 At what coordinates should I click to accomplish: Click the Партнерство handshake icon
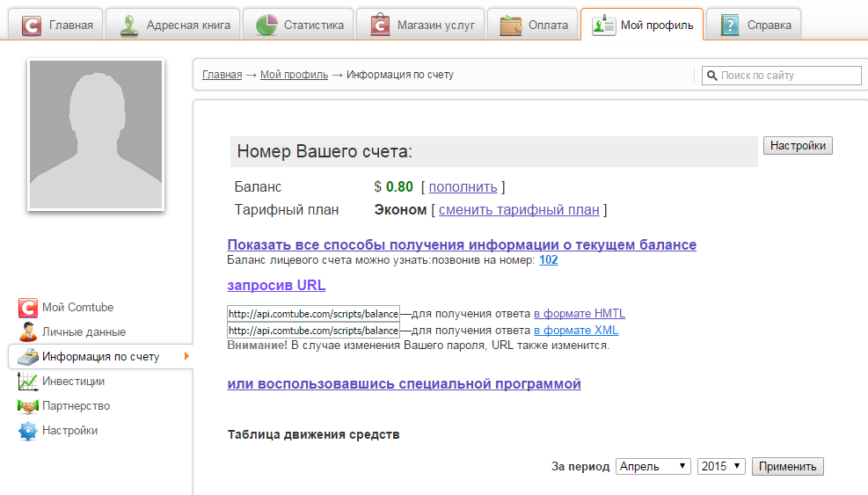click(x=27, y=406)
